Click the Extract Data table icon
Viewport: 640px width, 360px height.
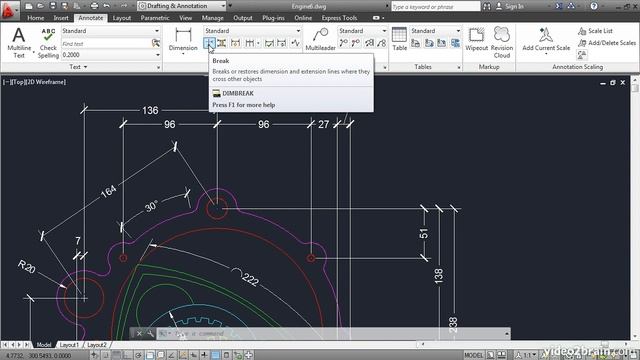coord(455,42)
